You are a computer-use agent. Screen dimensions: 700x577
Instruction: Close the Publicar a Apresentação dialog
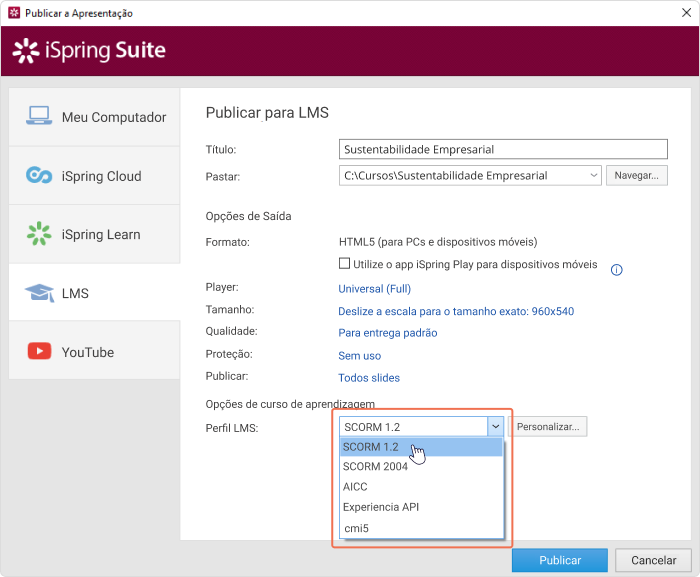pyautogui.click(x=687, y=13)
